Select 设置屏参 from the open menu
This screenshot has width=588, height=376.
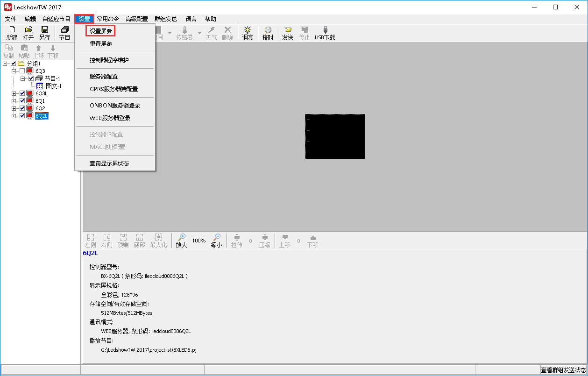[x=101, y=31]
